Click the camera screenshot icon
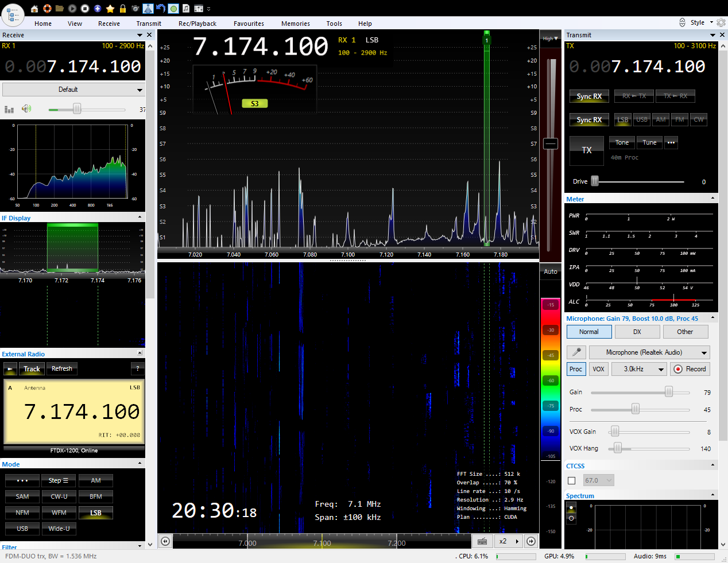728x563 pixels. tap(135, 9)
